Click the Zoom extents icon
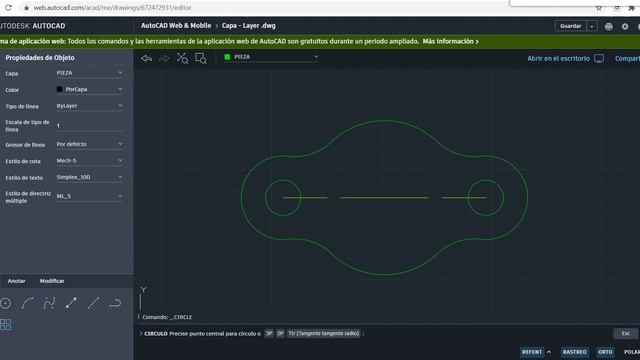The image size is (640, 360). pyautogui.click(x=182, y=58)
